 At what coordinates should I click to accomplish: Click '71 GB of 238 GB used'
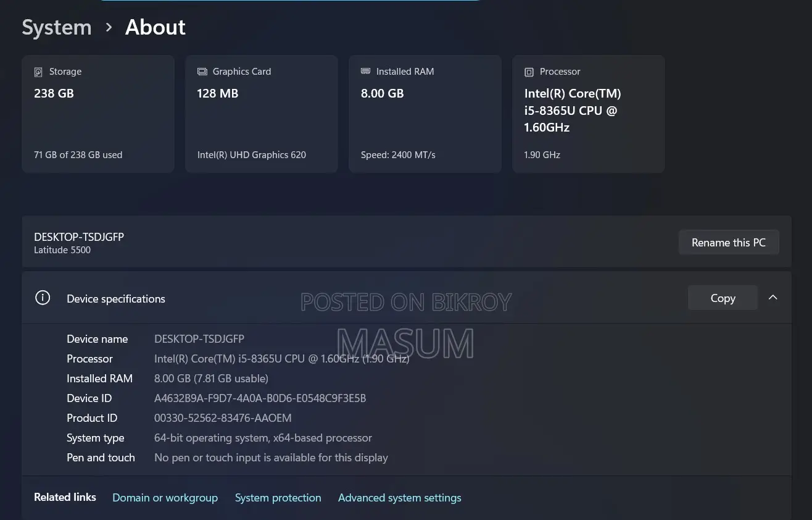click(78, 155)
